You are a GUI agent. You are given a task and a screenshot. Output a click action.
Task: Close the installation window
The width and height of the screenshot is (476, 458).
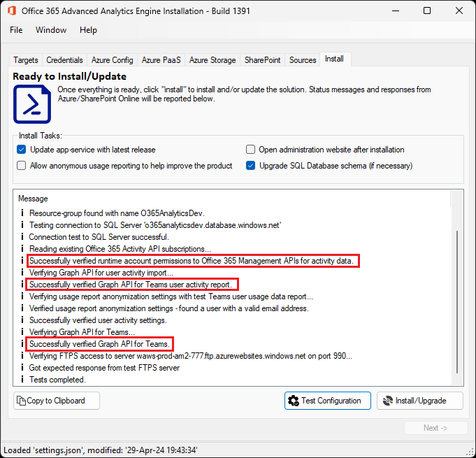459,10
